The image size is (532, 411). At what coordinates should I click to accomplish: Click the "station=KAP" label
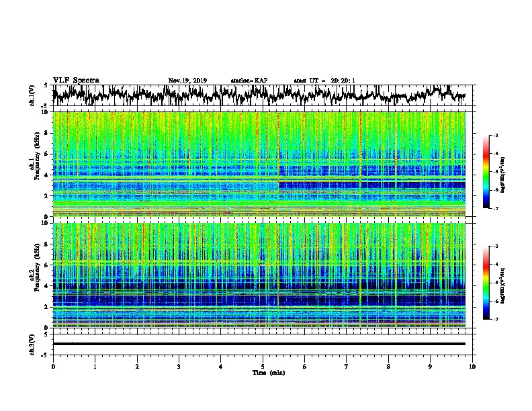coord(249,81)
